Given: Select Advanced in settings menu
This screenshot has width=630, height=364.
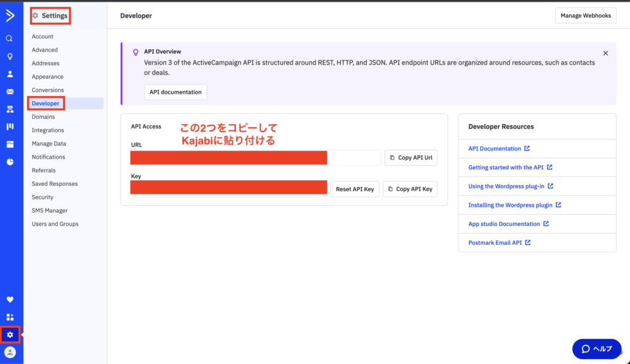Looking at the screenshot, I should coord(44,50).
